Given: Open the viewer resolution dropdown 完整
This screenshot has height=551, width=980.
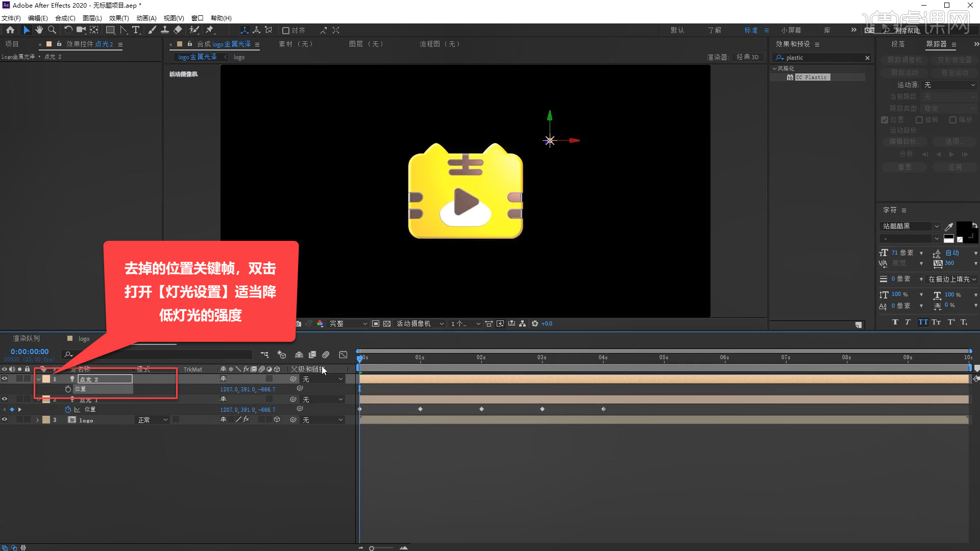Looking at the screenshot, I should (x=348, y=323).
